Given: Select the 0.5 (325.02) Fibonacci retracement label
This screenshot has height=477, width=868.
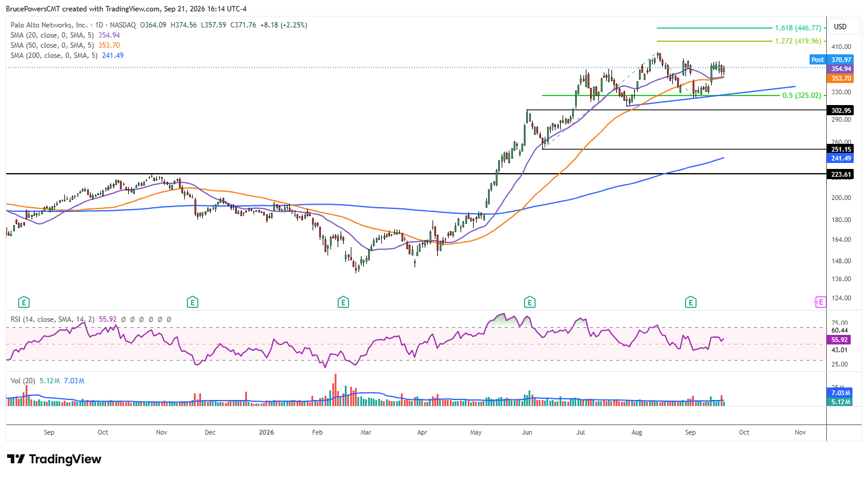Looking at the screenshot, I should (x=802, y=96).
